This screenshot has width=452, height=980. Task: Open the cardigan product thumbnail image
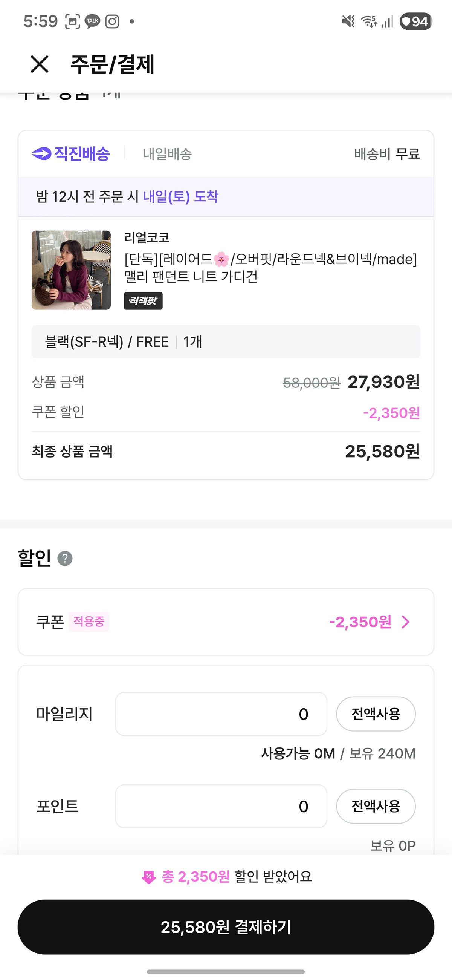click(71, 270)
